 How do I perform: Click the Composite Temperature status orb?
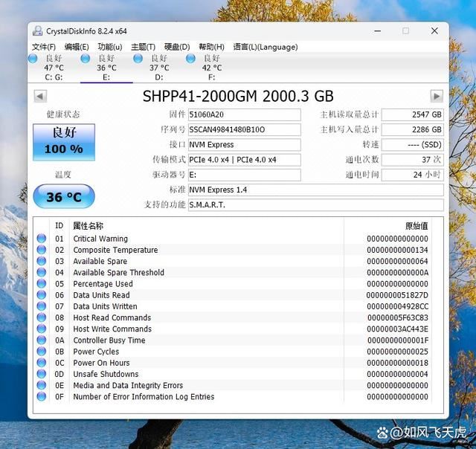pyautogui.click(x=42, y=250)
